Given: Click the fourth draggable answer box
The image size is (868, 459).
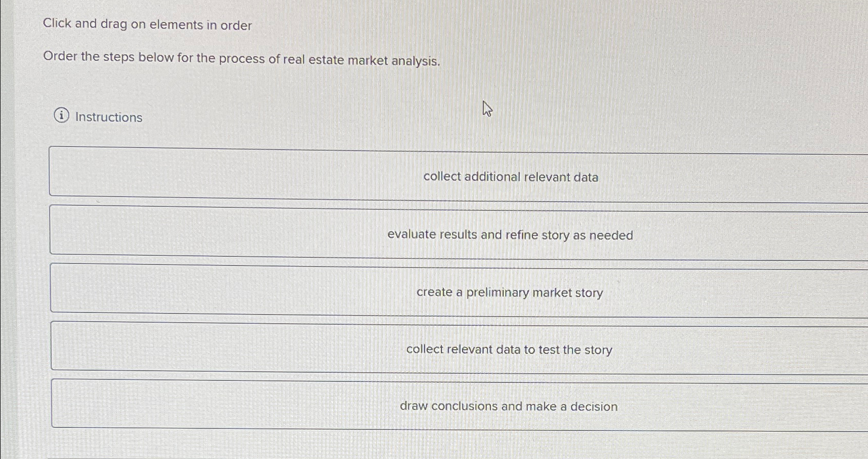Looking at the screenshot, I should click(460, 345).
